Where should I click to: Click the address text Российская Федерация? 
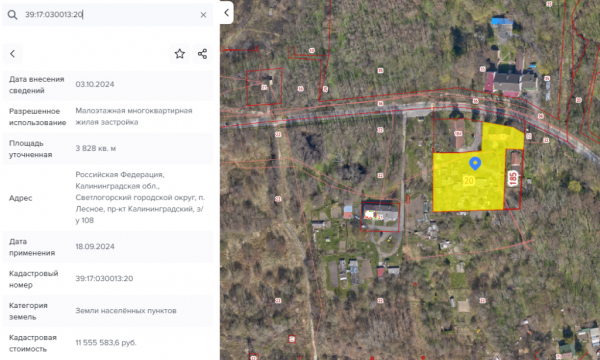[x=119, y=174]
